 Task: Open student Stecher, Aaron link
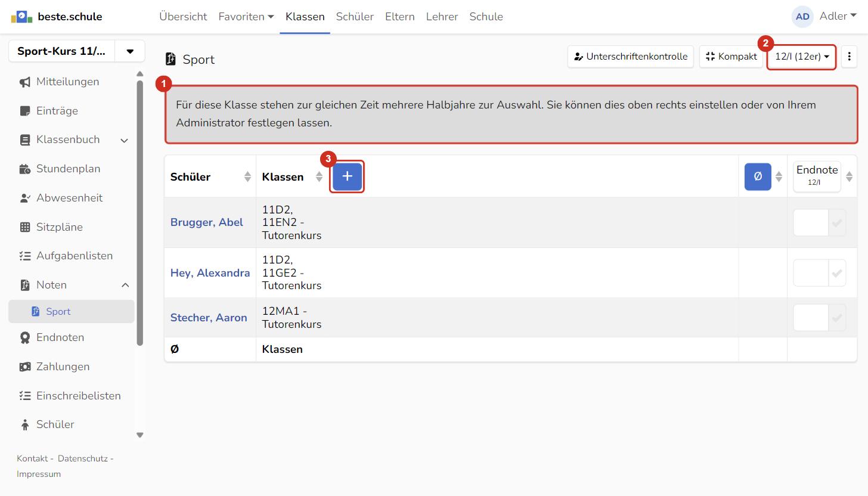point(209,318)
